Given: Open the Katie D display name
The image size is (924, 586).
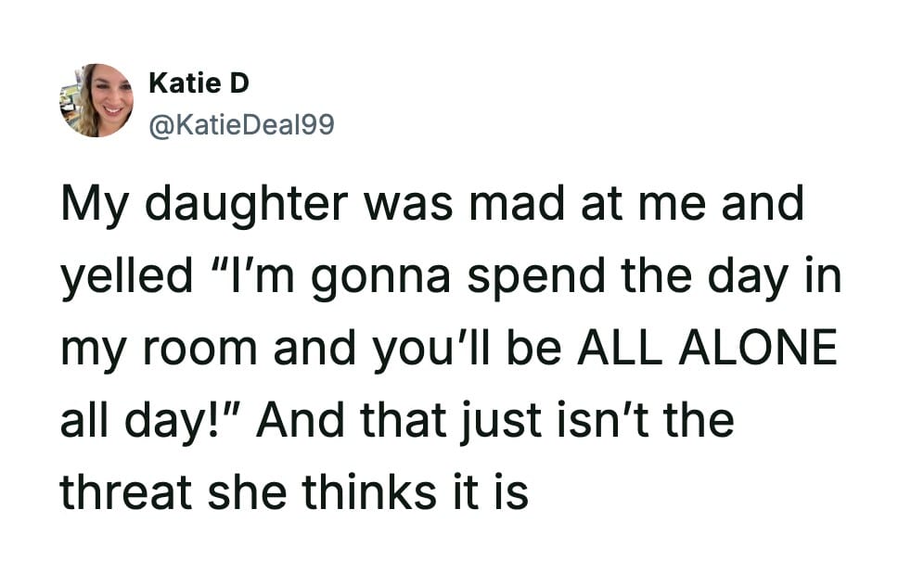Looking at the screenshot, I should [x=199, y=83].
